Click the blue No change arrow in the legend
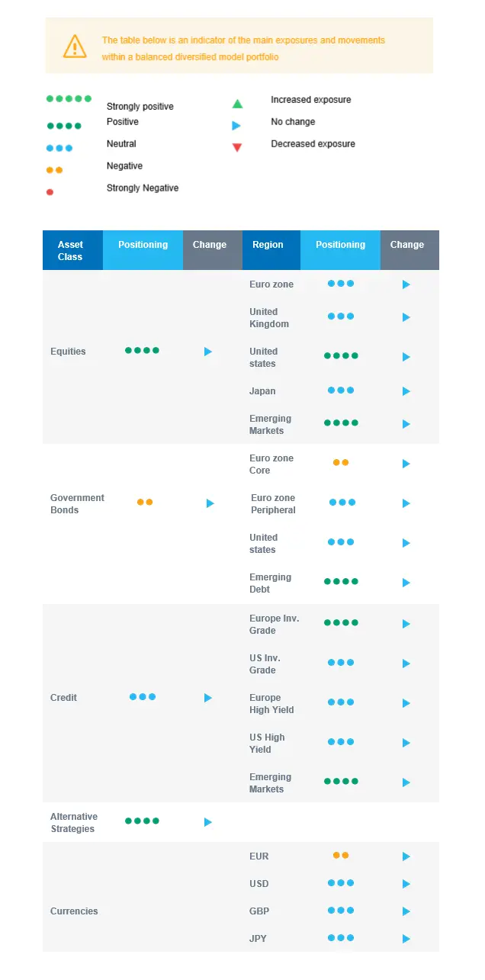 pos(236,126)
